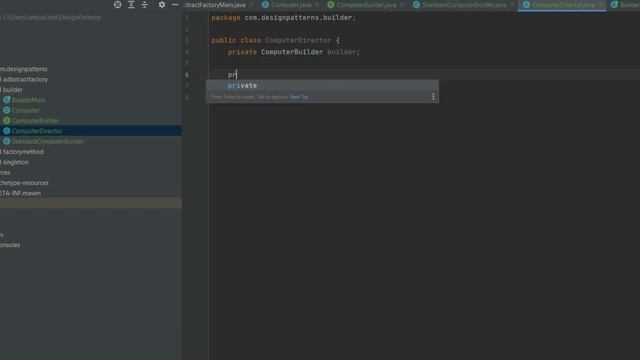Click the BuilderMain class icon in tree
Image resolution: width=640 pixels, height=360 pixels.
pyautogui.click(x=7, y=100)
